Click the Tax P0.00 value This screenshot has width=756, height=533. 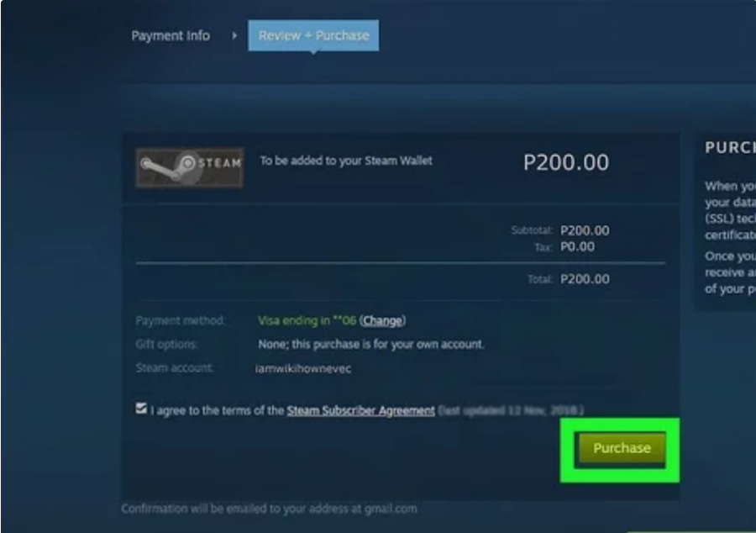(x=577, y=247)
